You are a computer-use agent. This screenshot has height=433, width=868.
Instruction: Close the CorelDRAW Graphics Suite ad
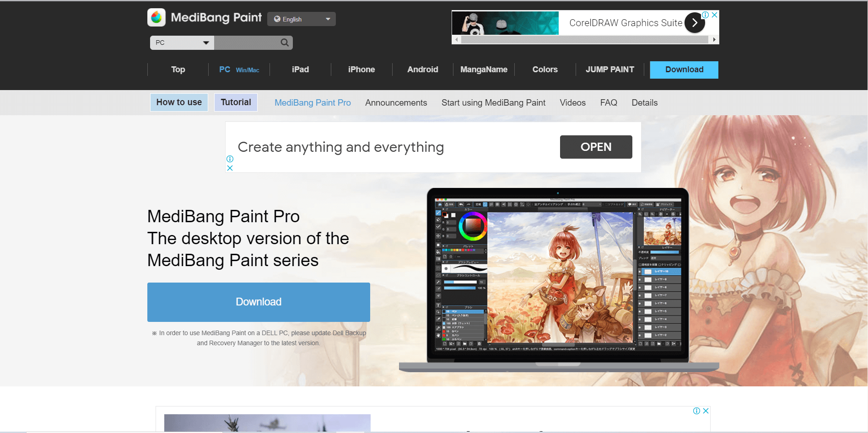coord(714,15)
